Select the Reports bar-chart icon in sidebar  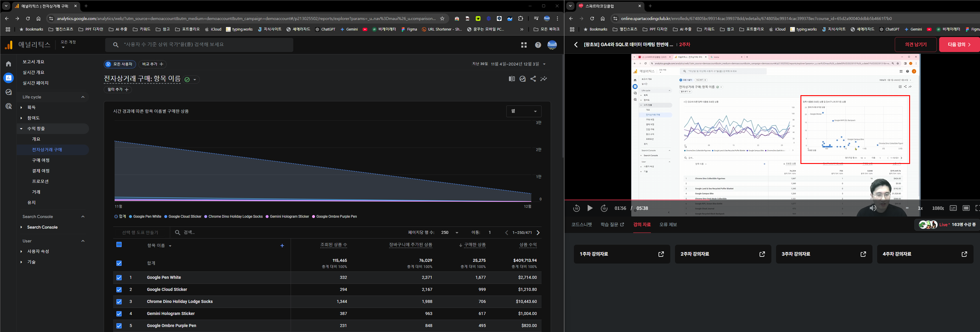pos(8,78)
